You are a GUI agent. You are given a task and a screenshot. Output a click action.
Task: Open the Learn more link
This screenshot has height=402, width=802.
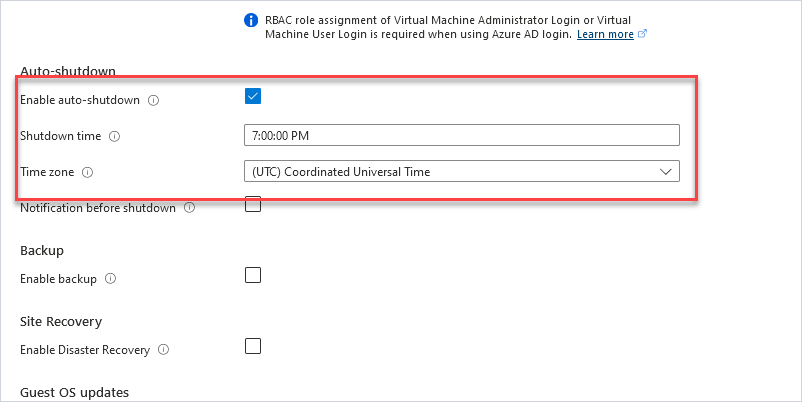pyautogui.click(x=605, y=34)
